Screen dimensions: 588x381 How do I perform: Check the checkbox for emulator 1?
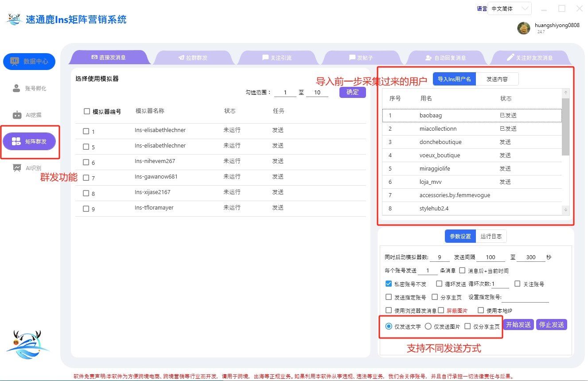(x=86, y=131)
